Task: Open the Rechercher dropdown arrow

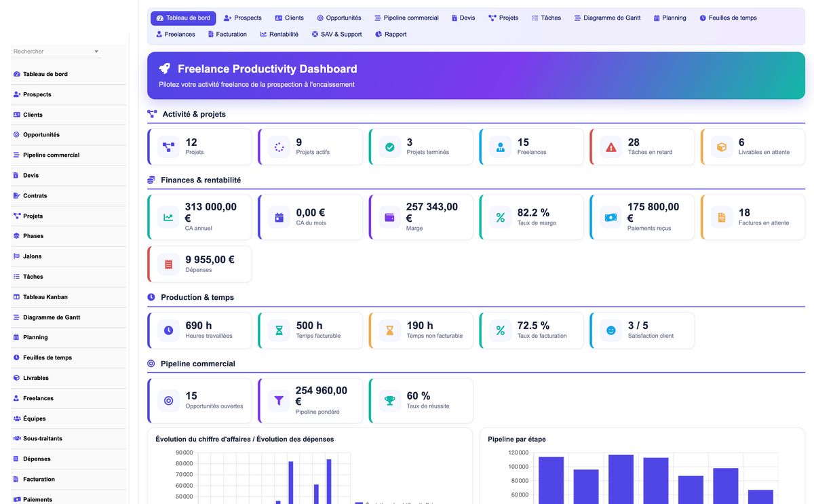Action: (x=96, y=52)
